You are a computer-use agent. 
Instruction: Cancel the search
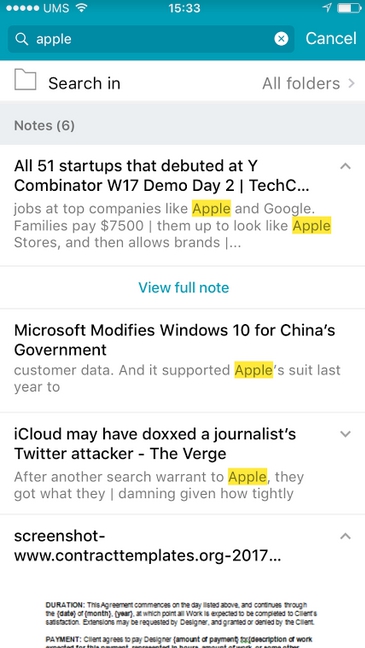click(331, 38)
